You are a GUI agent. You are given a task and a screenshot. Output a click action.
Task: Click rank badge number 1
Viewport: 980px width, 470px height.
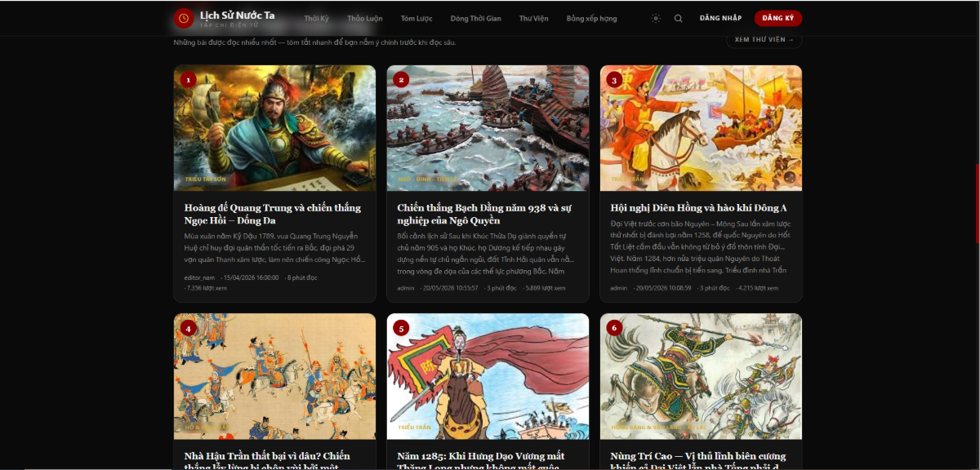pyautogui.click(x=189, y=80)
